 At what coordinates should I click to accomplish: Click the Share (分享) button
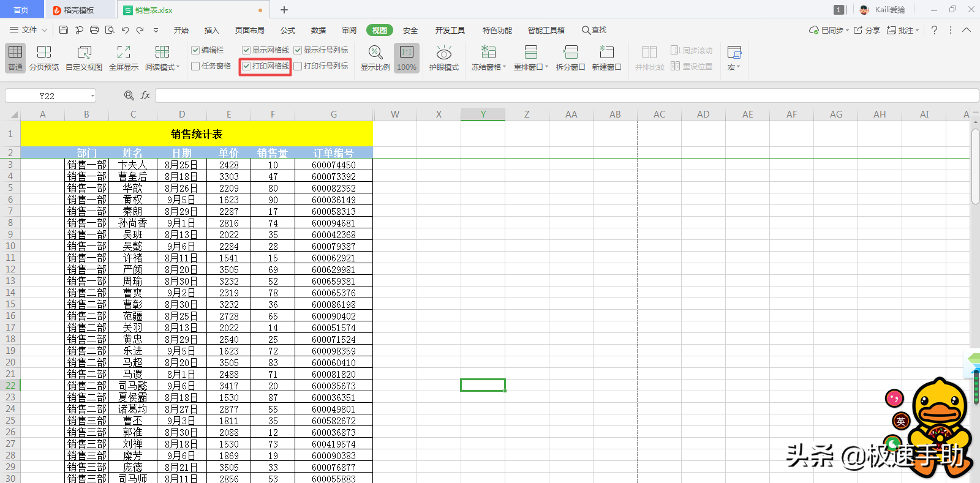pos(867,30)
